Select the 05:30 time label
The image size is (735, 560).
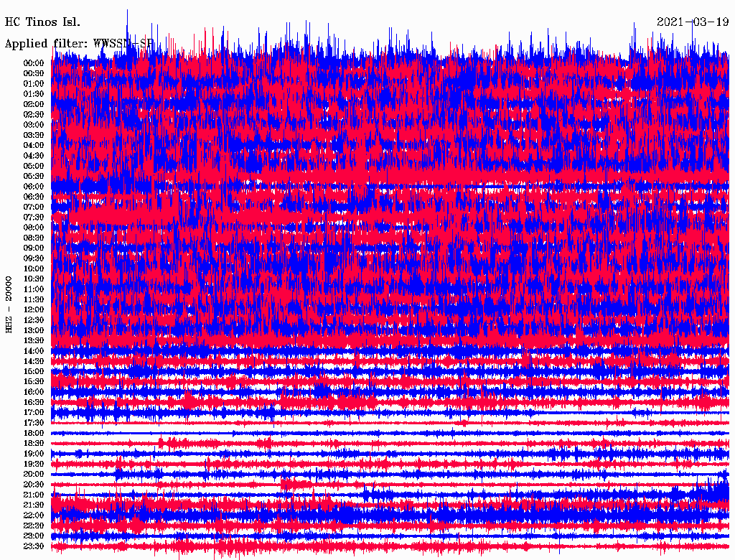pos(34,177)
